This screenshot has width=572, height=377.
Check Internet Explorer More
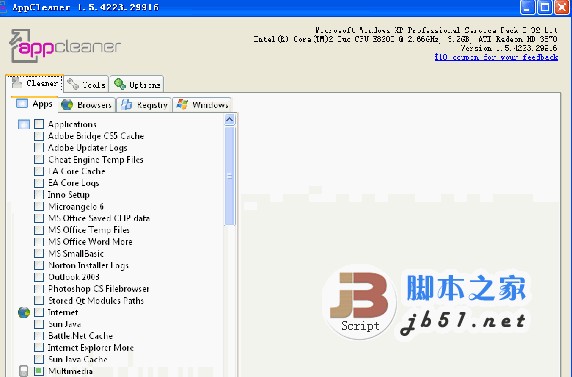pyautogui.click(x=39, y=347)
